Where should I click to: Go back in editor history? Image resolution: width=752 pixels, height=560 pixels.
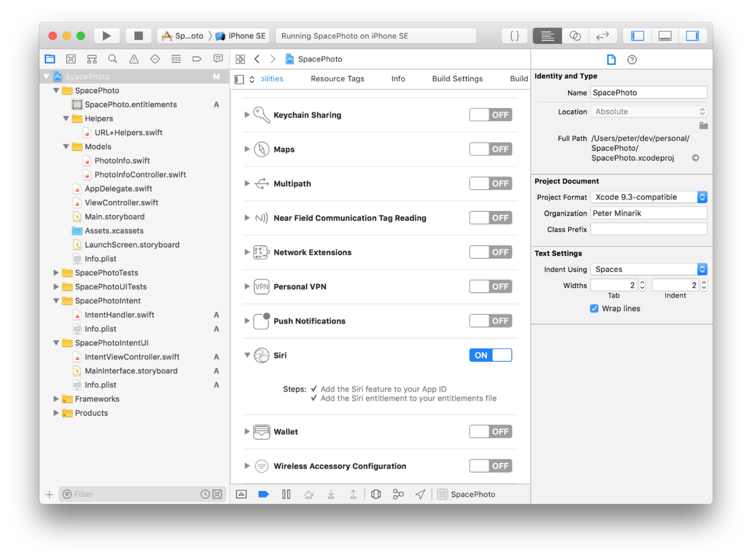(257, 59)
